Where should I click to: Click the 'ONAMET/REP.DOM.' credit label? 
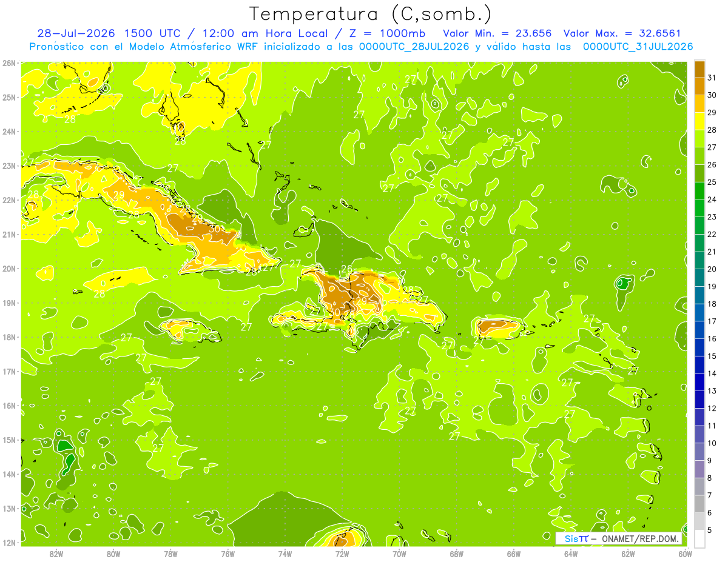coord(640,538)
